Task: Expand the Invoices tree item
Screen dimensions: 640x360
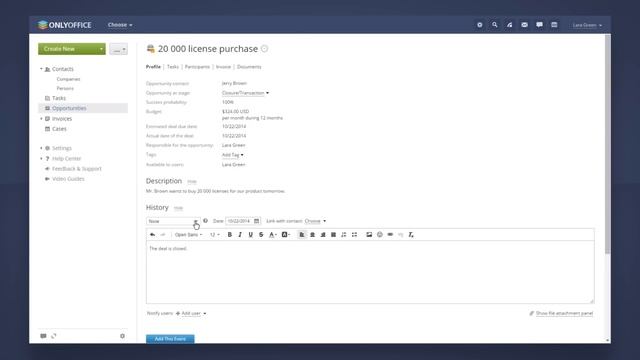Action: point(41,119)
